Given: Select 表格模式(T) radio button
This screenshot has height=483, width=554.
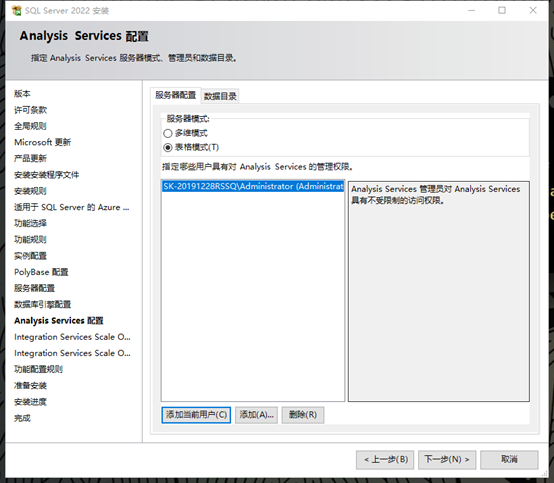Looking at the screenshot, I should pos(167,147).
